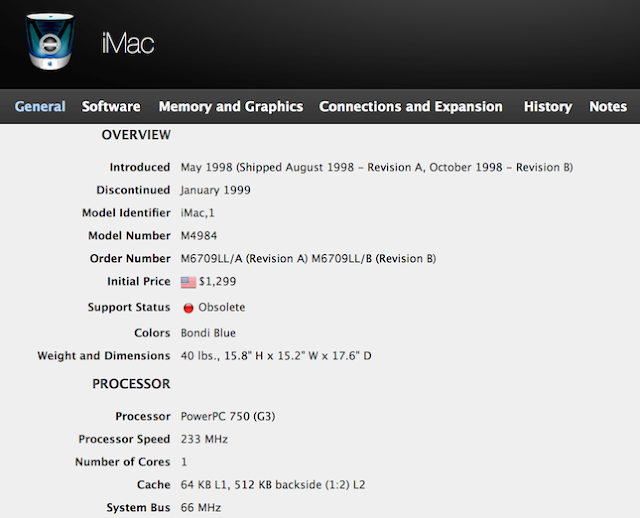Click the PowerPC 750 (G3) processor value

pyautogui.click(x=228, y=416)
